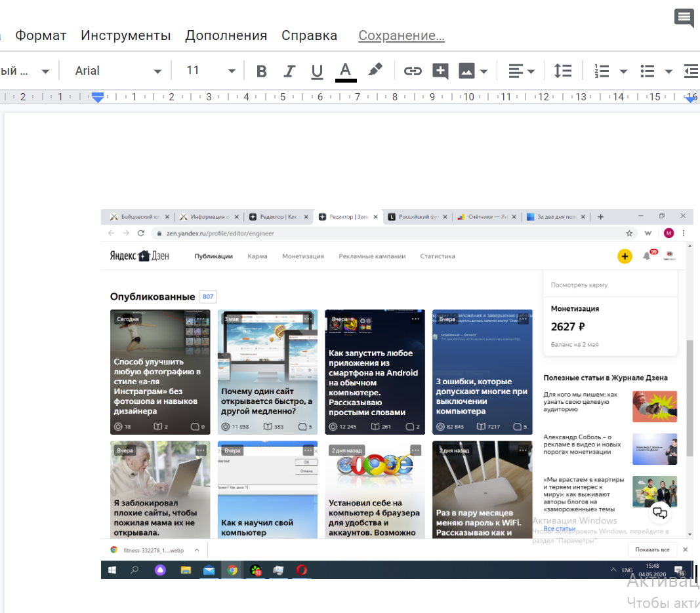Viewport: 700px width, 613px height.
Task: Apply numbered list formatting
Action: pyautogui.click(x=602, y=71)
